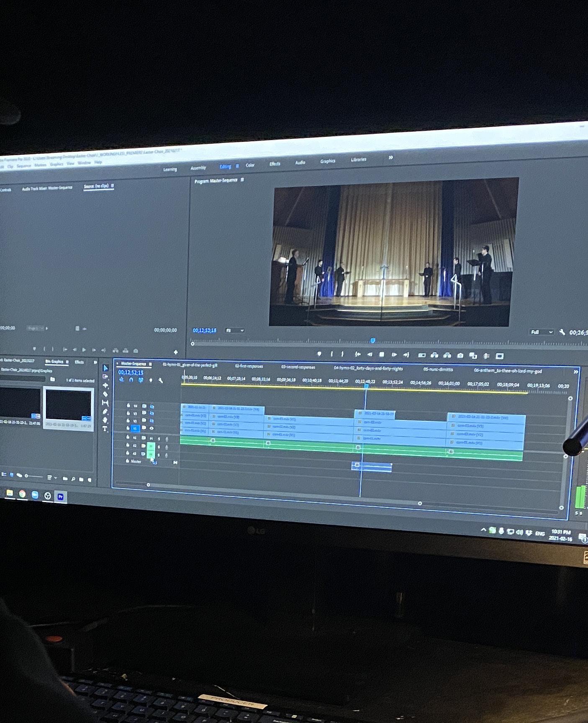The width and height of the screenshot is (588, 723).
Task: Go to In point in Program monitor
Action: 358,354
